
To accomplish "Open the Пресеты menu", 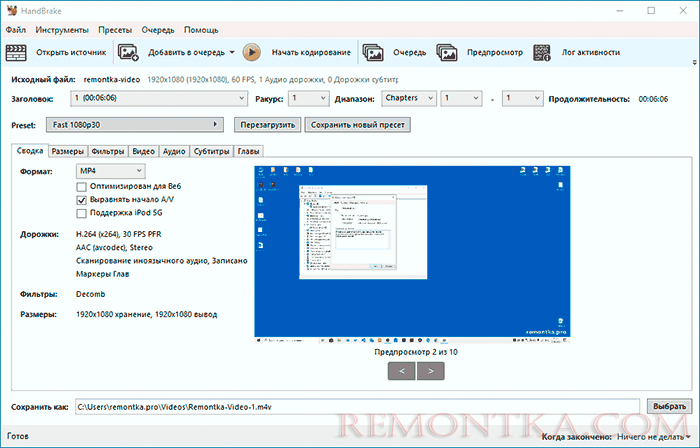I will pyautogui.click(x=113, y=31).
